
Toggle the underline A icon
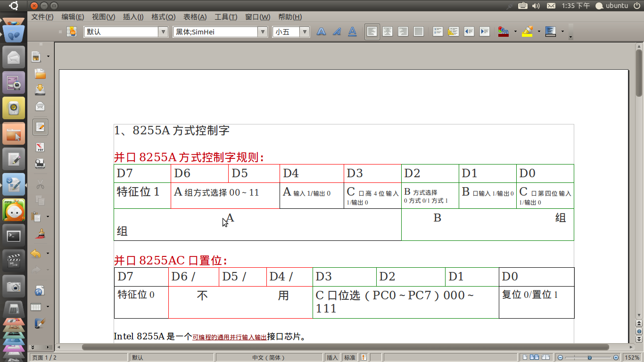pyautogui.click(x=352, y=32)
